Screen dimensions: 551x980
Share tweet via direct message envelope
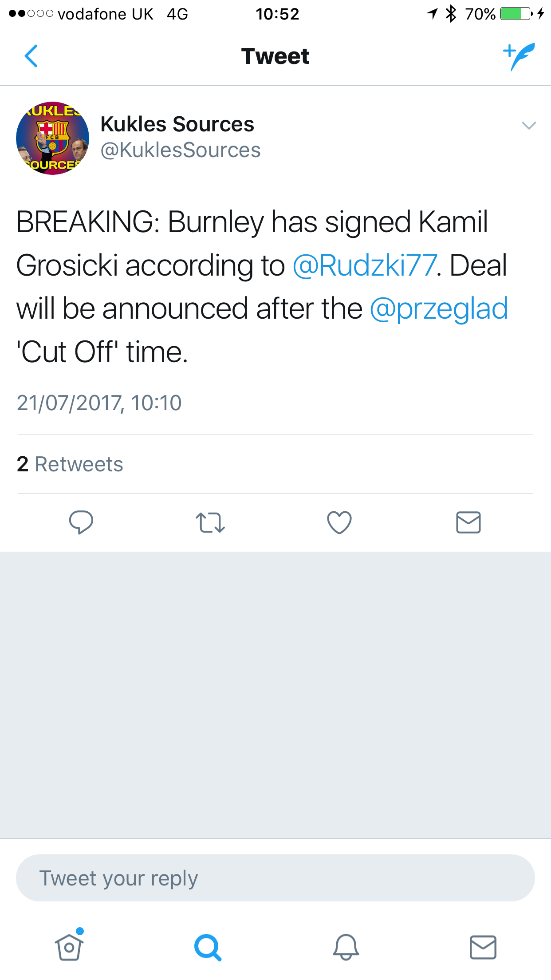coord(468,522)
